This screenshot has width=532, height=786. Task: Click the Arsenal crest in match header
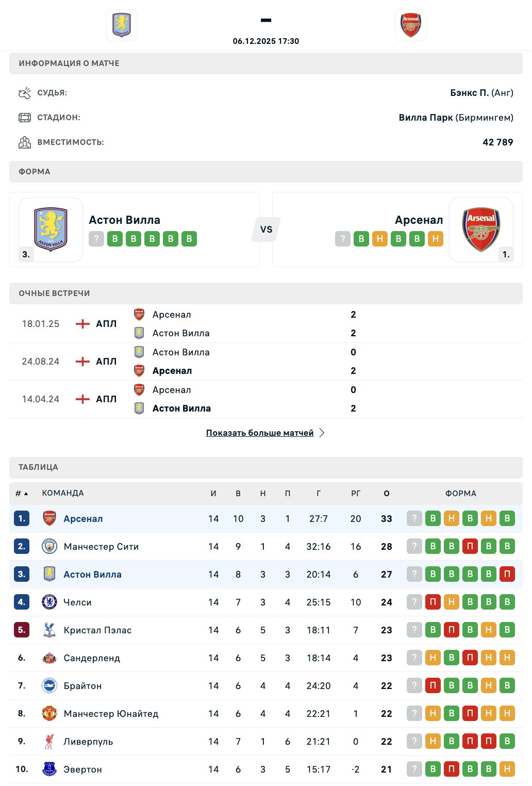[x=411, y=25]
